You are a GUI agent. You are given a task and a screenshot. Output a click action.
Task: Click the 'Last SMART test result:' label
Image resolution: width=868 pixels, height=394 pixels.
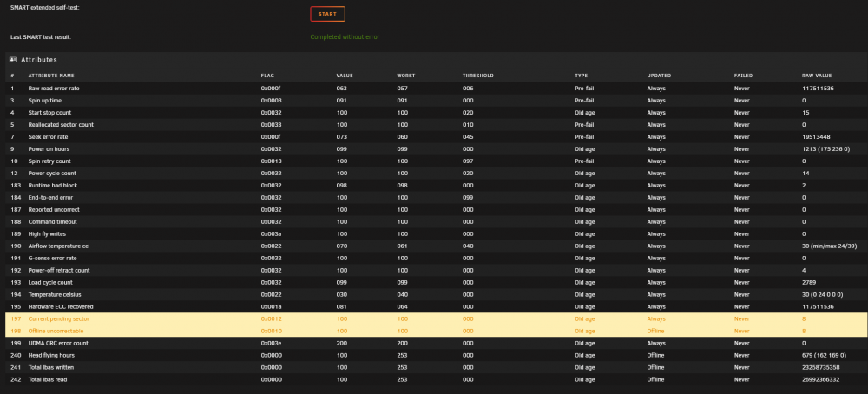41,37
